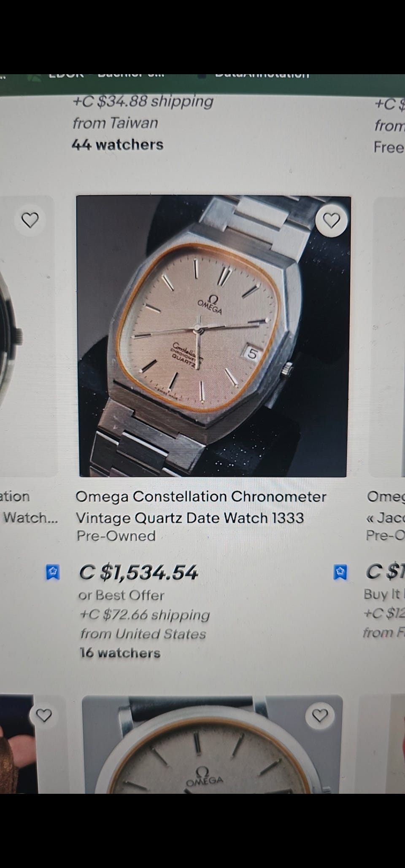Tap heart icon on left partially visible listing
The image size is (405, 868).
(x=30, y=220)
